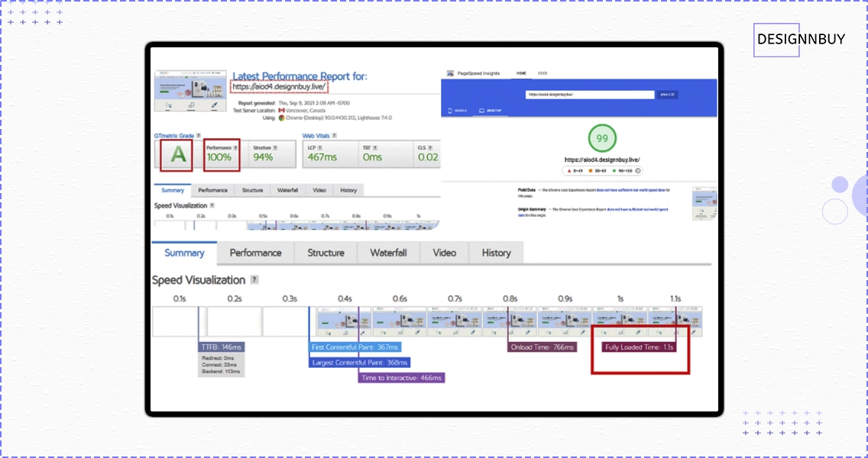Click the help icon beside Structure score
868x458 pixels.
275,147
